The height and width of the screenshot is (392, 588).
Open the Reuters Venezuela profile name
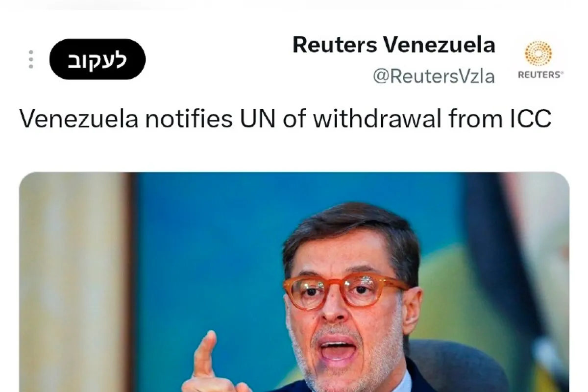394,45
